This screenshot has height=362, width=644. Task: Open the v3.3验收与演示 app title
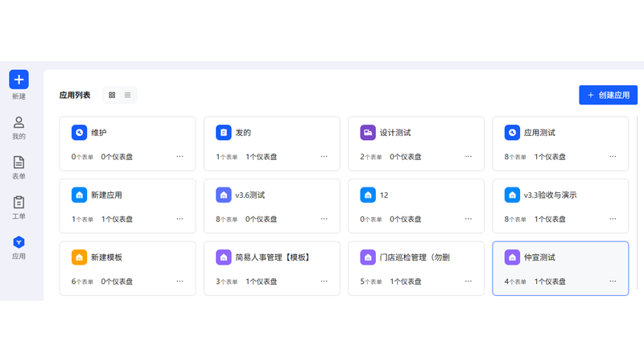pyautogui.click(x=551, y=195)
